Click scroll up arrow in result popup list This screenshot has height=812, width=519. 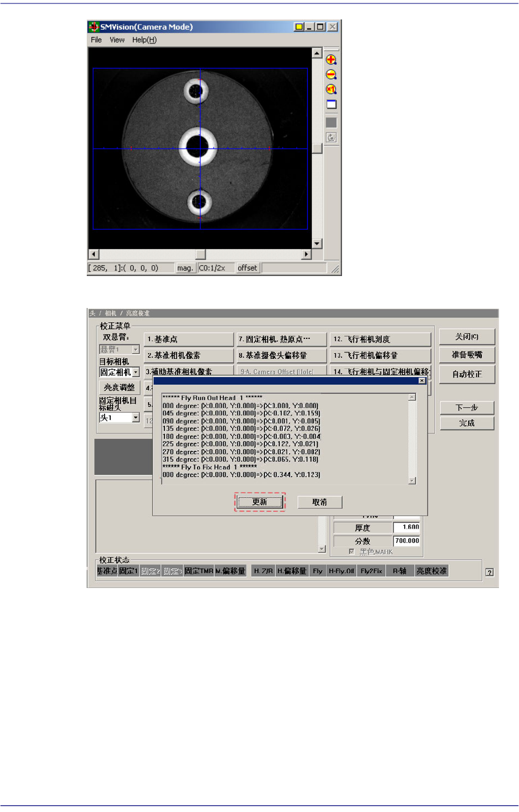(x=412, y=397)
